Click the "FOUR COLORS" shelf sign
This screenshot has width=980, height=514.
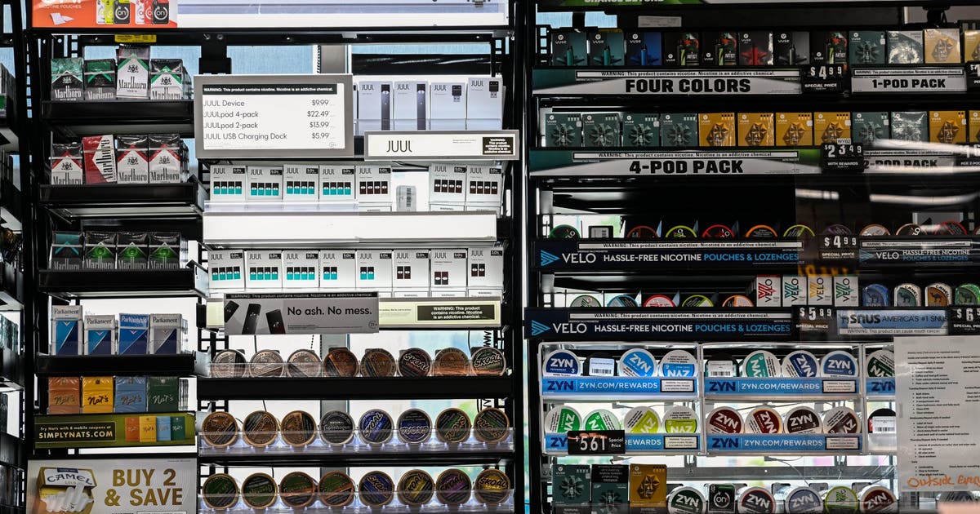[x=666, y=82]
